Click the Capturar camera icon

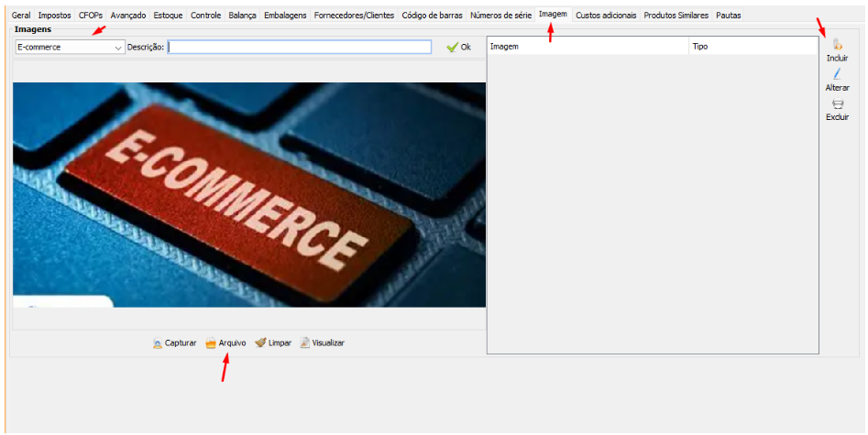tap(158, 343)
